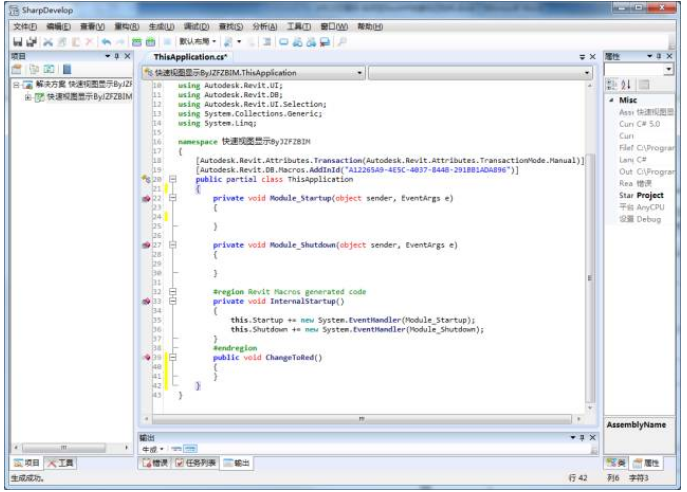Screen dimensions: 687x492
Task: Click the red Delete X icon
Action: pyautogui.click(x=89, y=42)
